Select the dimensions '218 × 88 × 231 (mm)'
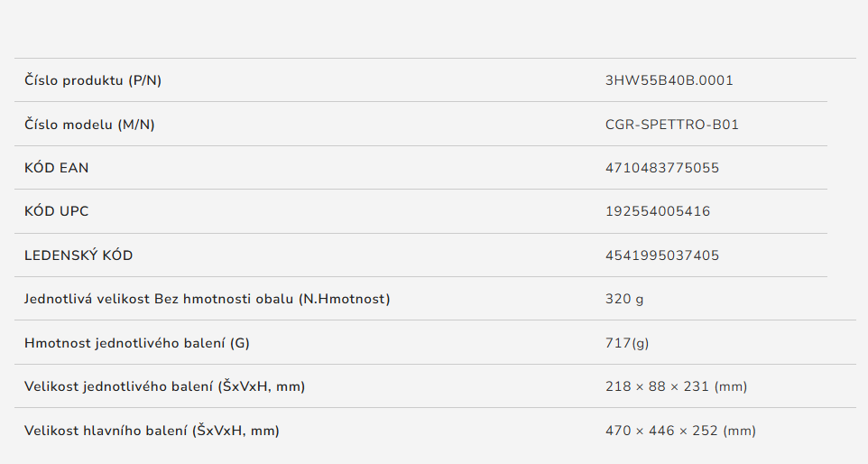The height and width of the screenshot is (464, 868). tap(676, 386)
